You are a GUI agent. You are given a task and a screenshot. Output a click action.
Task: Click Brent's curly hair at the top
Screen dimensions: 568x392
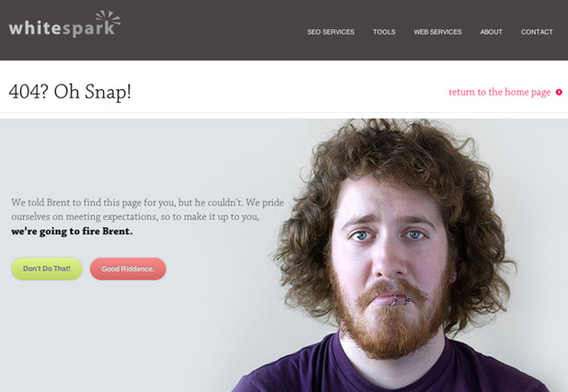(395, 149)
